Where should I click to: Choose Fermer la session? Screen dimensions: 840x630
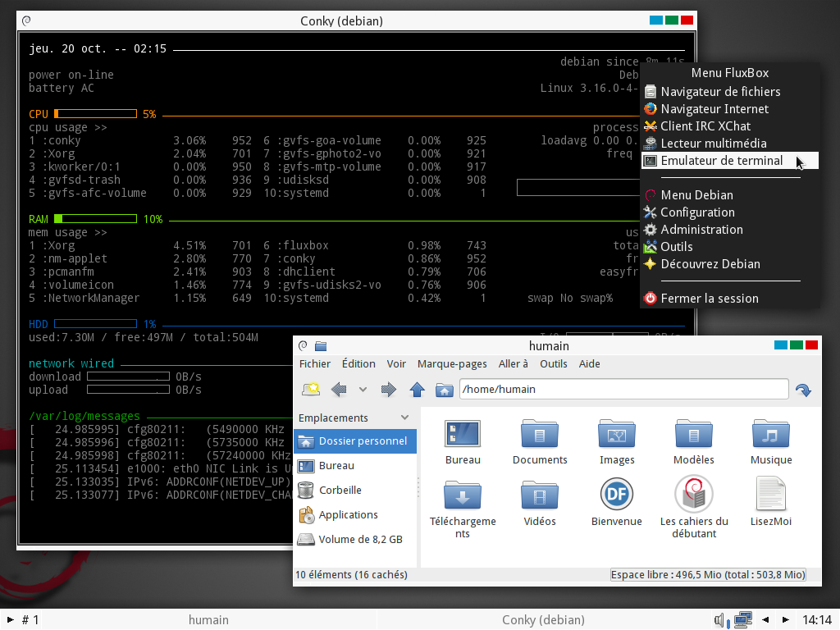[x=709, y=299]
